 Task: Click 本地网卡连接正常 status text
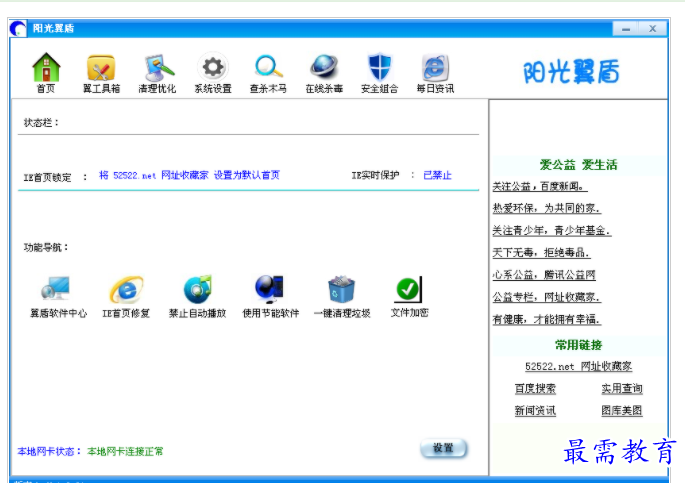[x=125, y=451]
